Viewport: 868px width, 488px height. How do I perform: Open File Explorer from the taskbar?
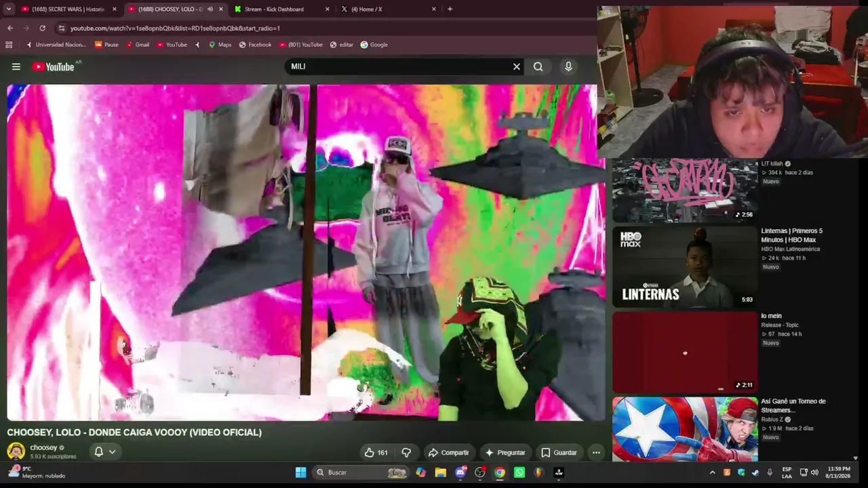tap(441, 472)
